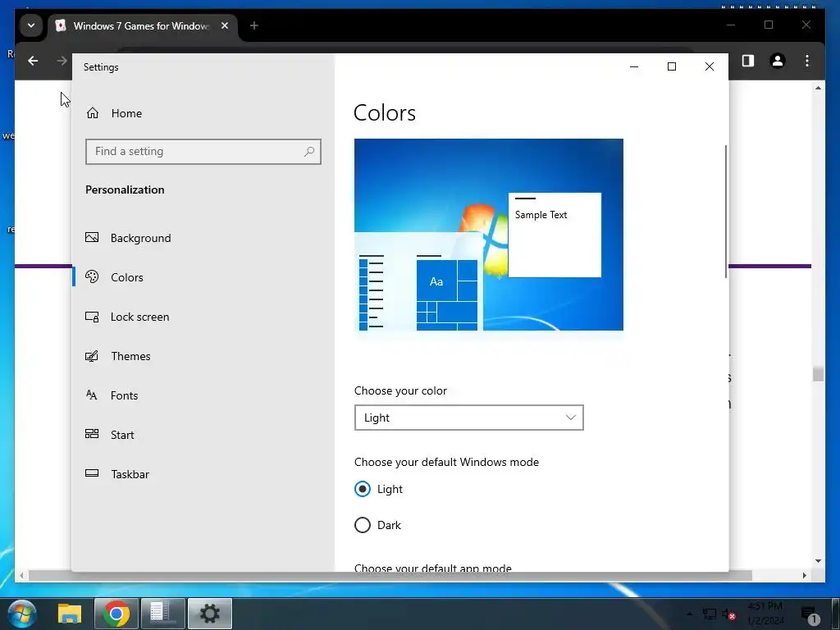
Task: Select the Windows 7 Games Chrome tab
Action: 142,25
